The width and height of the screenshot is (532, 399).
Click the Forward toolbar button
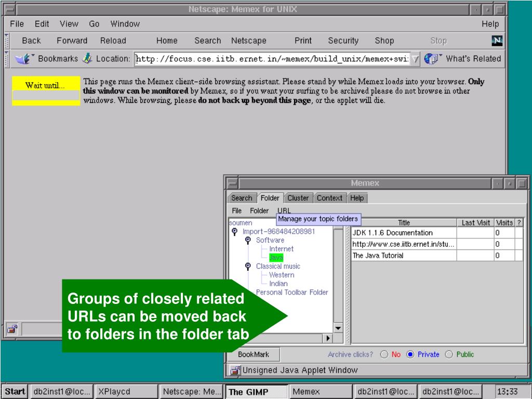(72, 41)
